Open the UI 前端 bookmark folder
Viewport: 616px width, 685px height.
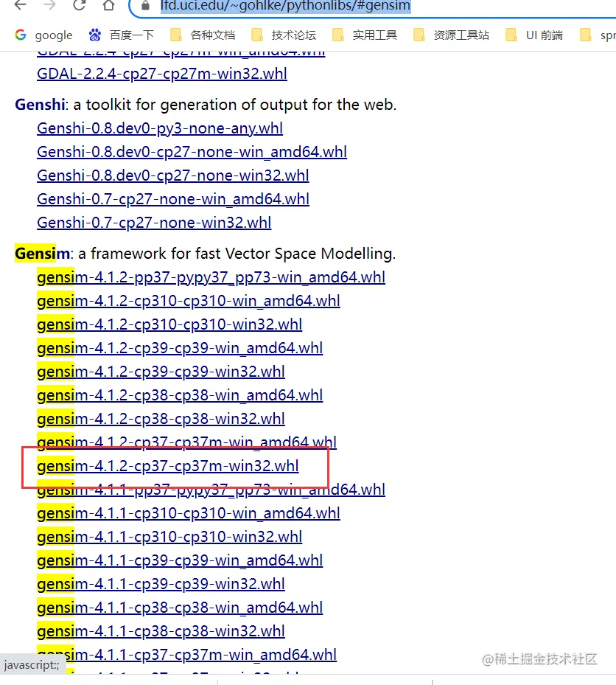point(534,35)
